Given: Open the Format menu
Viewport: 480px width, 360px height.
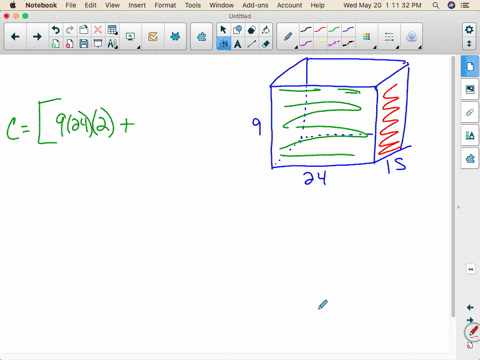Looking at the screenshot, I should [165, 5].
